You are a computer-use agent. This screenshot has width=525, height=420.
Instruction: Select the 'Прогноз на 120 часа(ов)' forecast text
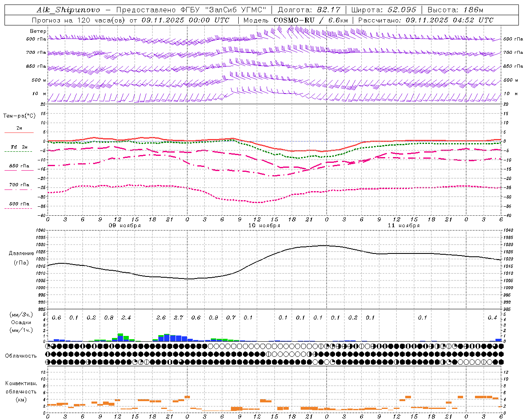[x=79, y=20]
